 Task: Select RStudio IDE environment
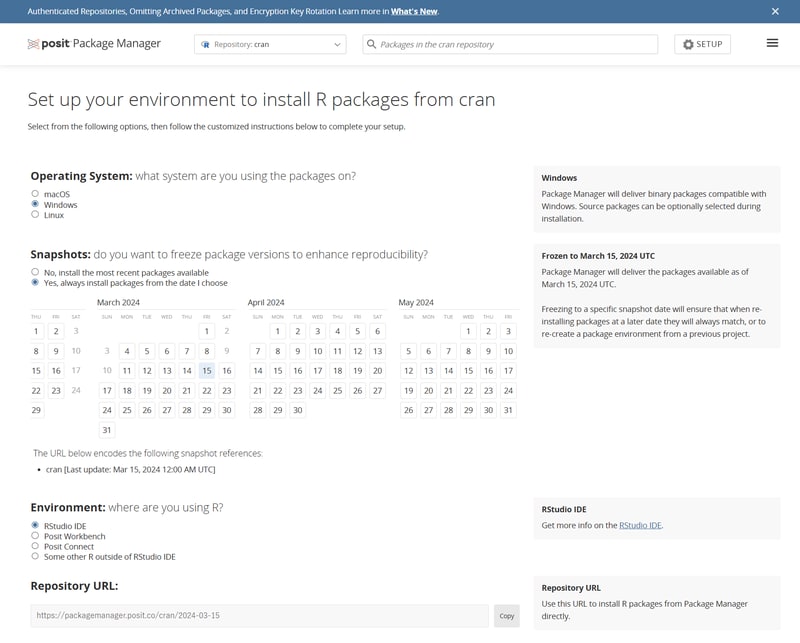[x=35, y=525]
